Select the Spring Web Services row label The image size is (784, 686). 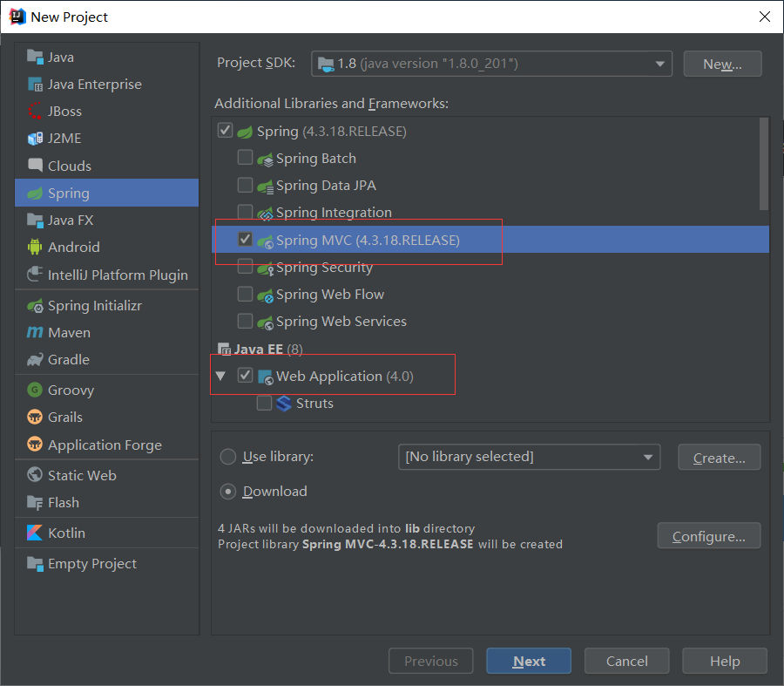[x=341, y=322]
